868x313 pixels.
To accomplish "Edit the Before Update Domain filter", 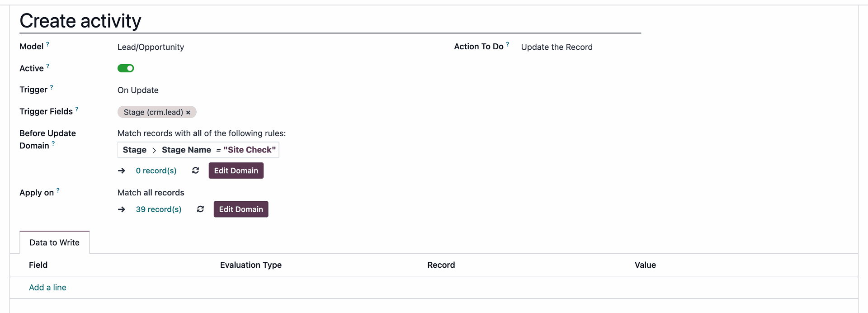I will [x=236, y=171].
